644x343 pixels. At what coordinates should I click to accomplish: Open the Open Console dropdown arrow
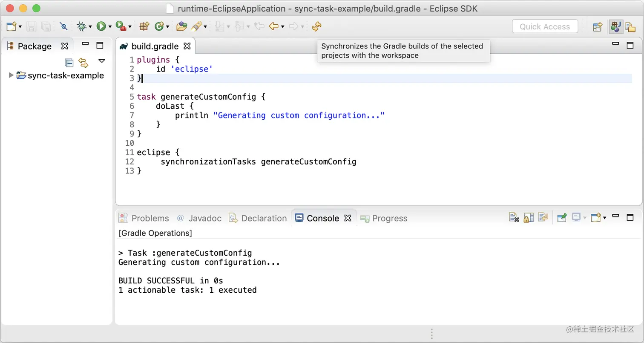point(604,218)
